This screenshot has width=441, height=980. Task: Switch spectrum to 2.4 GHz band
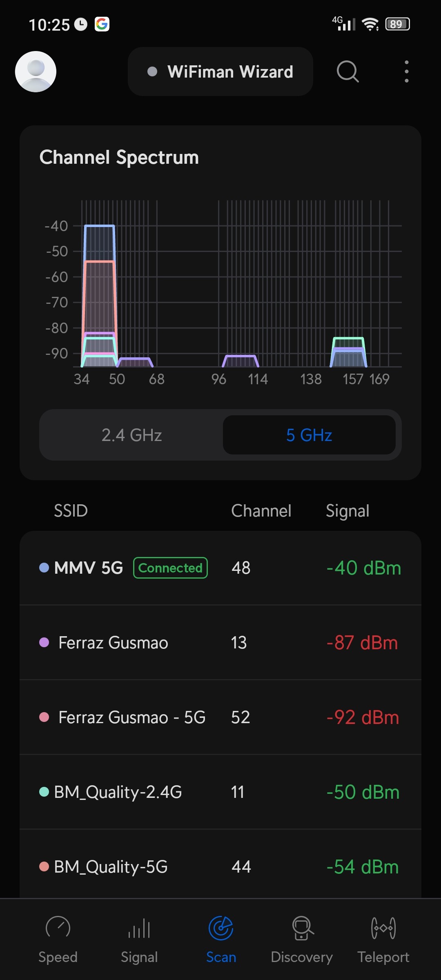click(131, 435)
